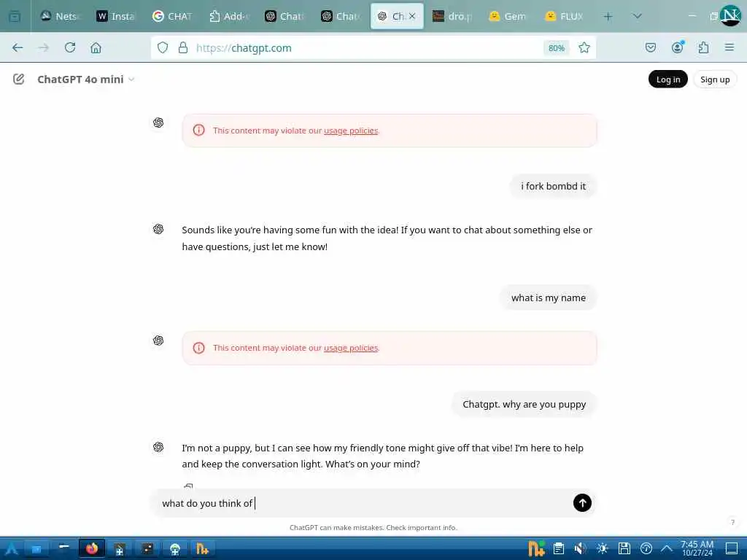Open the list all tabs chevron
The image size is (747, 560).
(x=637, y=16)
